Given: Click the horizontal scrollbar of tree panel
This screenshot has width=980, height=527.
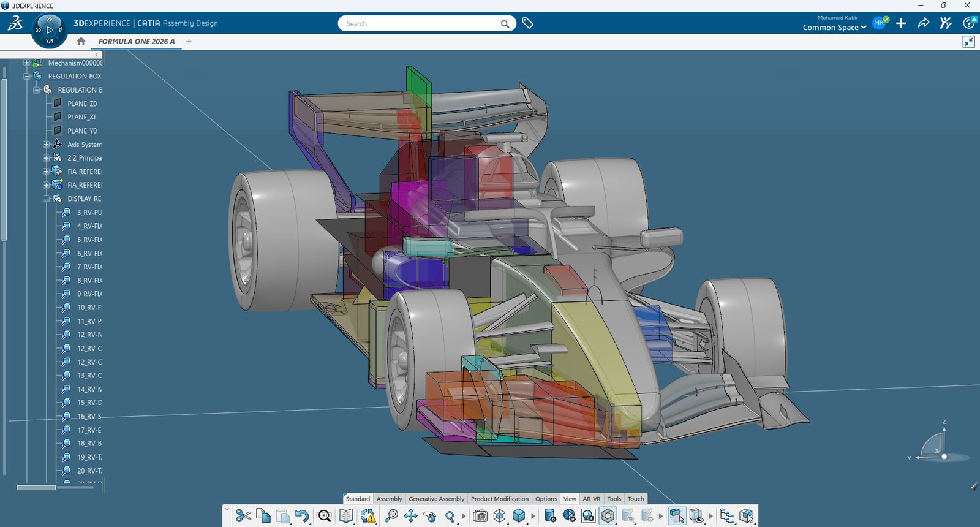Looking at the screenshot, I should (36, 488).
